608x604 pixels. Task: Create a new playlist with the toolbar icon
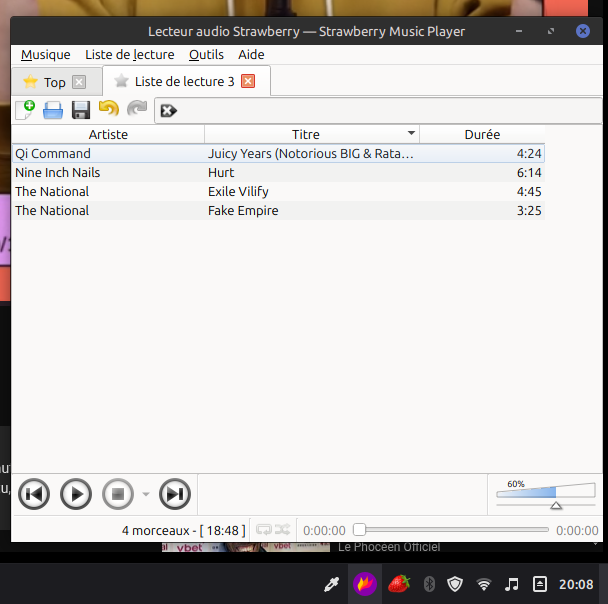pos(25,110)
